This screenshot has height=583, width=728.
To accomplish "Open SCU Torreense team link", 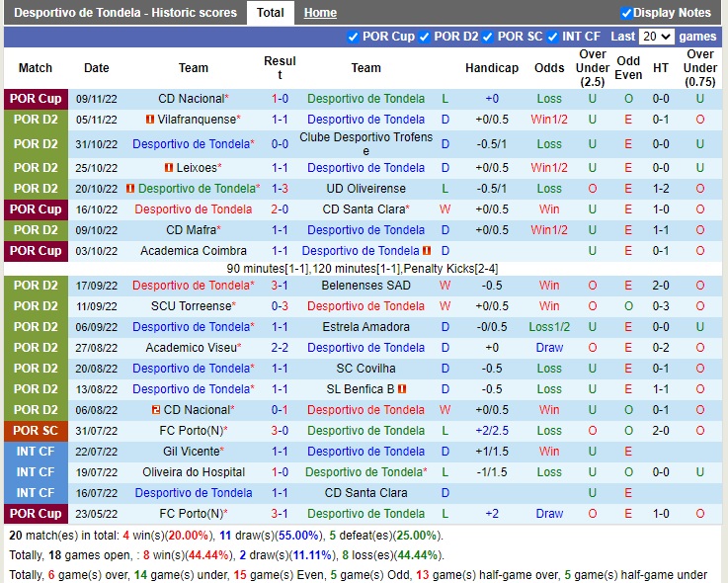I will 192,306.
